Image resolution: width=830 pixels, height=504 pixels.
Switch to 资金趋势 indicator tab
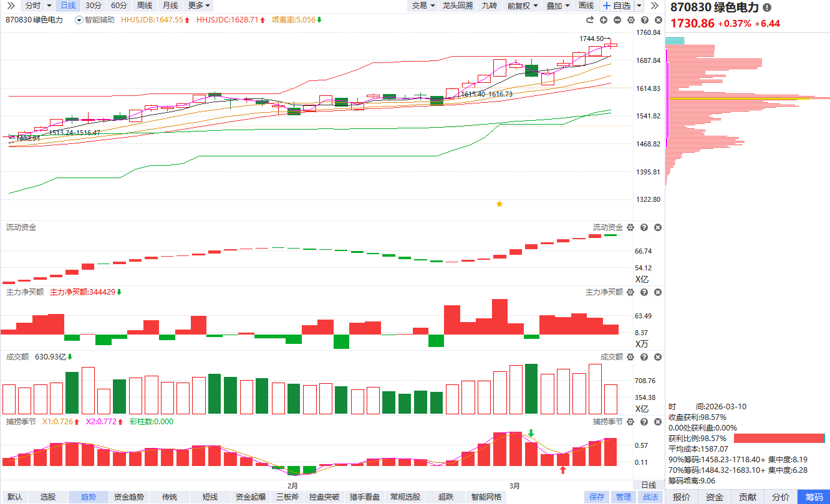128,497
